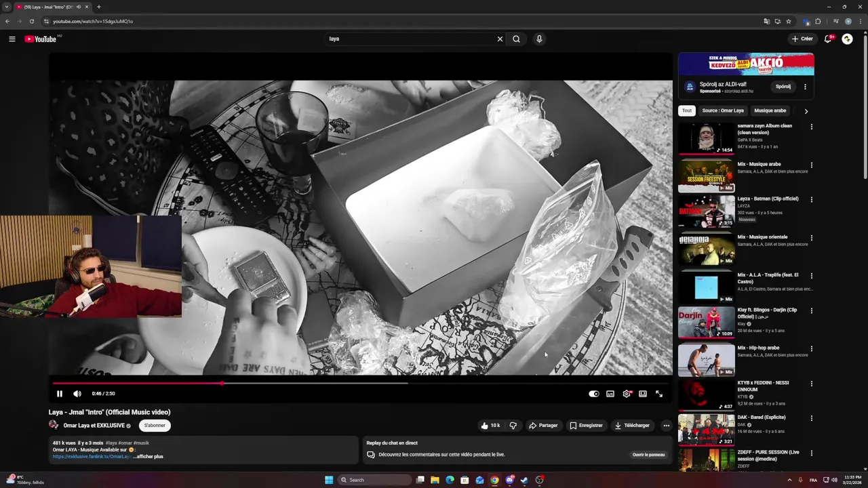
Task: Select the Musique arabe chip
Action: coord(770,110)
